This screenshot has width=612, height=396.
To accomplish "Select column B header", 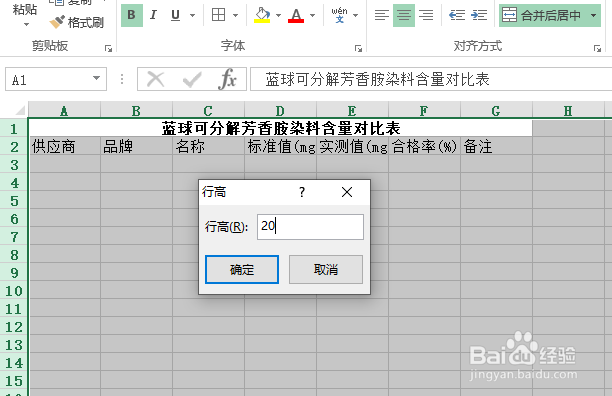I will click(x=136, y=111).
